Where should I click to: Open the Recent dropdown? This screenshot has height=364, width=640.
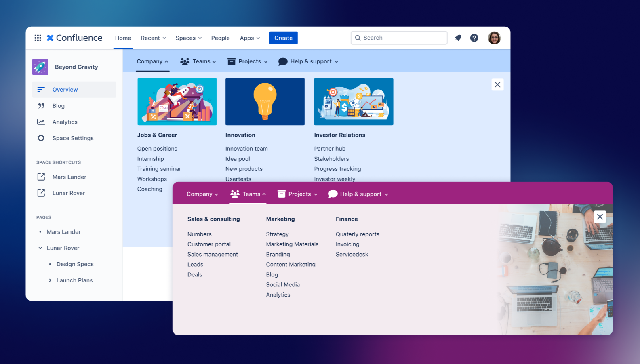(x=154, y=38)
